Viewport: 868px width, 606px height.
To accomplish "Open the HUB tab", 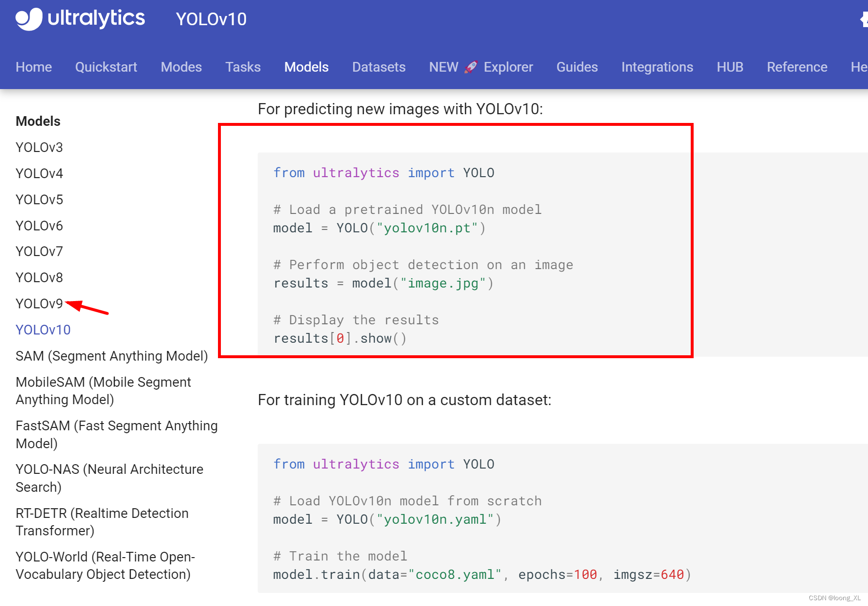I will coord(730,67).
